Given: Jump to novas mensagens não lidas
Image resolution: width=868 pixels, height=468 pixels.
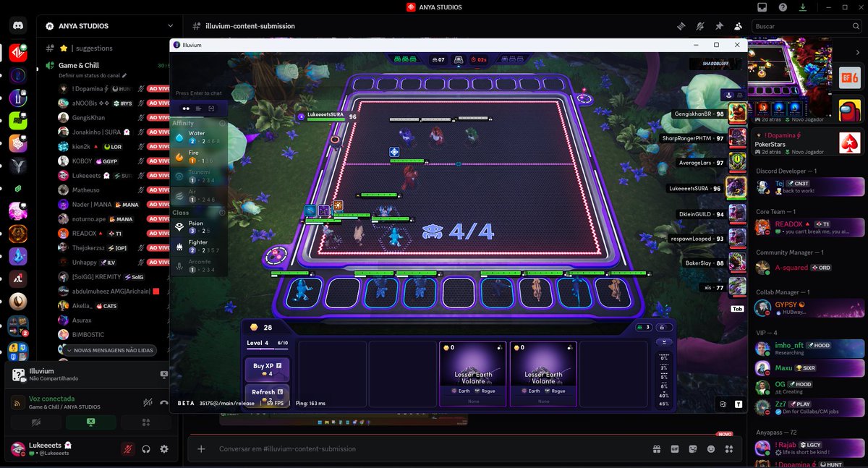Looking at the screenshot, I should (x=109, y=350).
